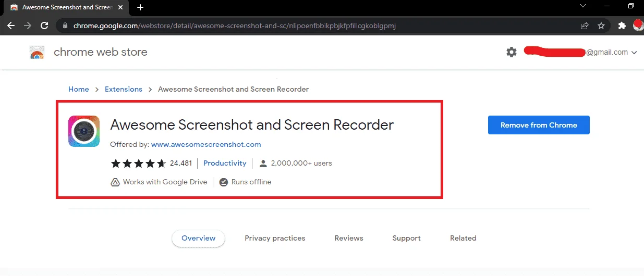The image size is (644, 276).
Task: Click the breadcrumb Awesome Screenshot and Screen Recorder text
Action: coord(233,90)
